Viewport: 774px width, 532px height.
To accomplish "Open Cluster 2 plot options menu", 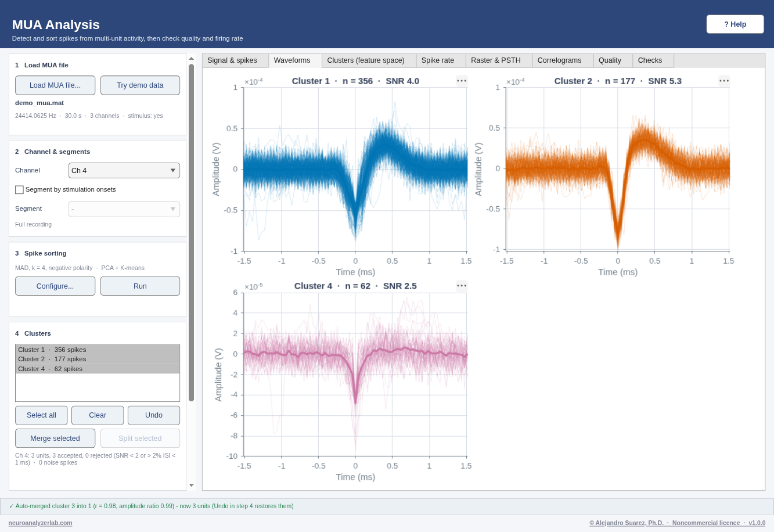I will pos(724,81).
